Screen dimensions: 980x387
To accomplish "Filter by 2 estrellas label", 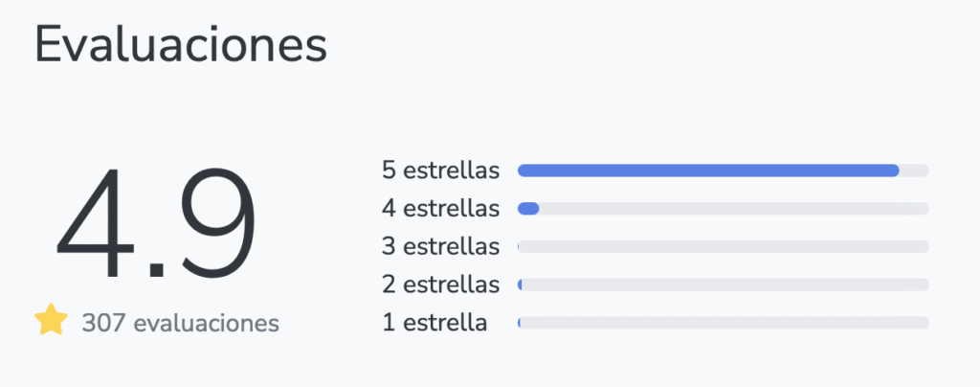I will tap(440, 285).
